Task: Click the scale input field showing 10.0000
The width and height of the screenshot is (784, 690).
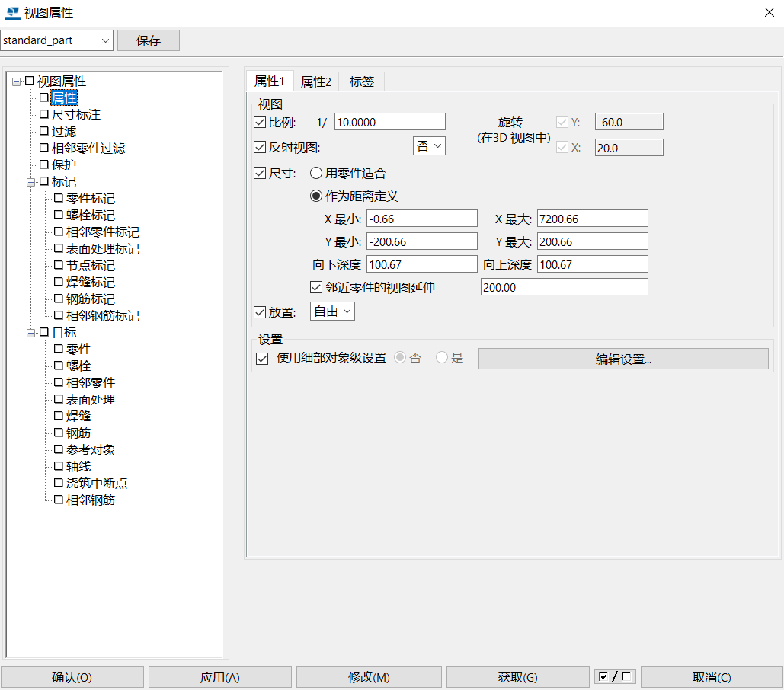Action: pos(389,121)
